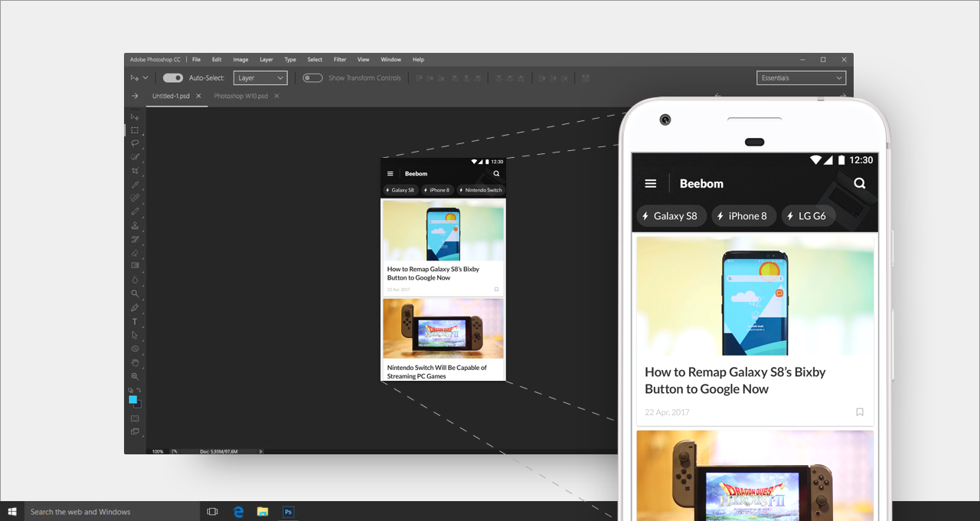Select the Gradient tool

click(135, 266)
